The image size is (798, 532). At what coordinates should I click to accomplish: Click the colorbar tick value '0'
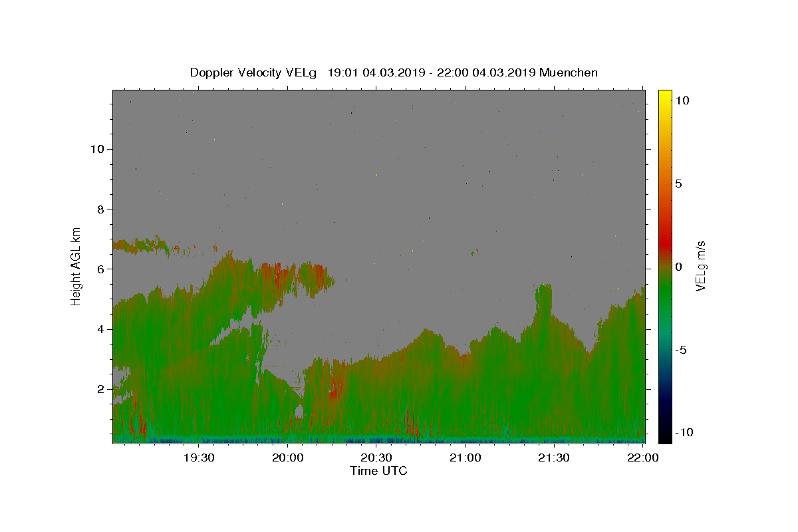[x=678, y=267]
